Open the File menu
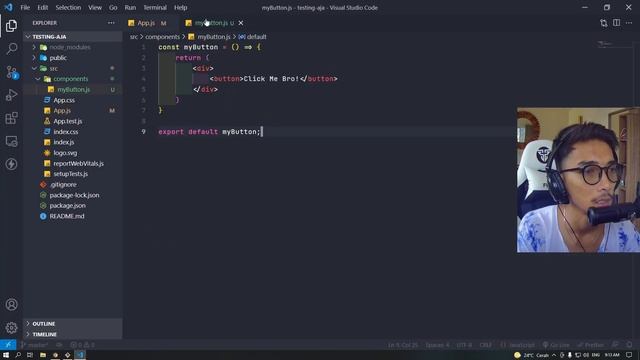 pos(25,7)
